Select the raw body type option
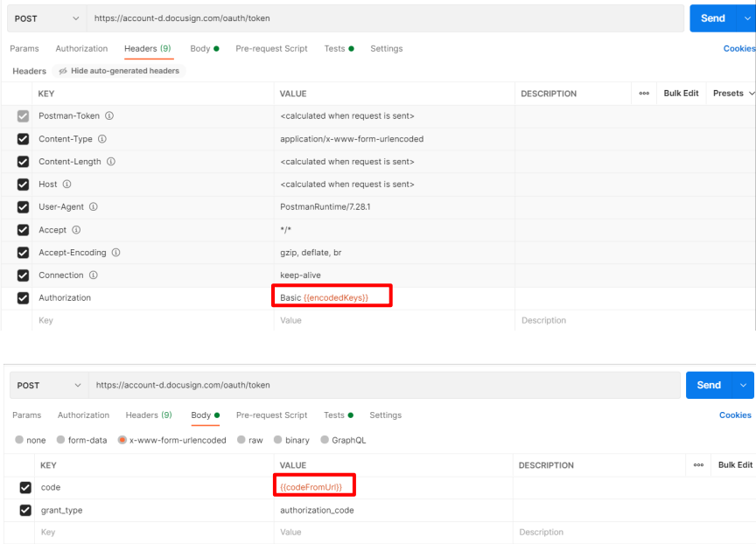The image size is (756, 544). (x=242, y=440)
